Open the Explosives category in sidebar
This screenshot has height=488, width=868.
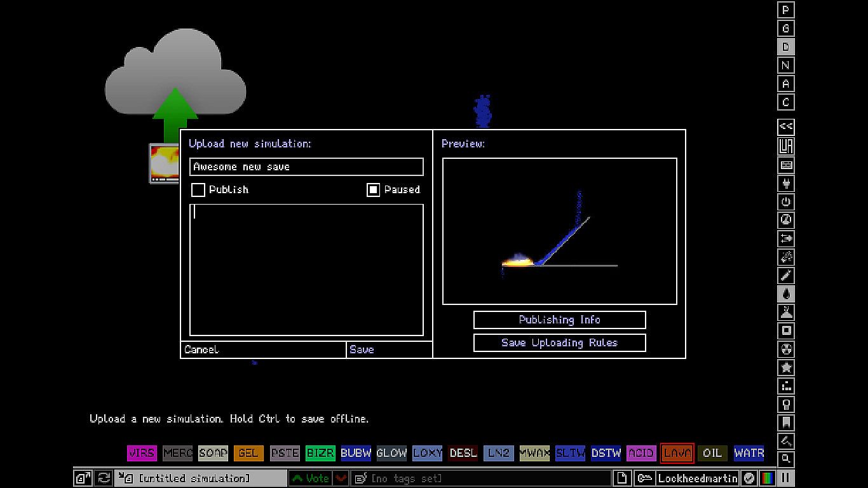pyautogui.click(x=786, y=257)
